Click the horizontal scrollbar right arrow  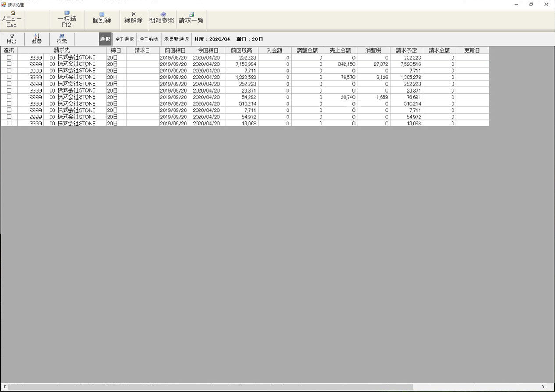[x=543, y=387]
